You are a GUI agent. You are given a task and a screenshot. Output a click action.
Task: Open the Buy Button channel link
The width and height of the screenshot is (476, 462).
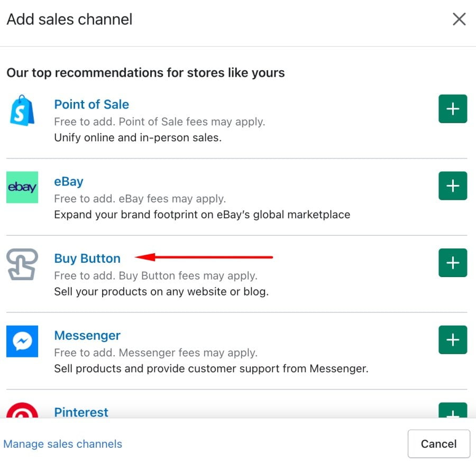(87, 258)
